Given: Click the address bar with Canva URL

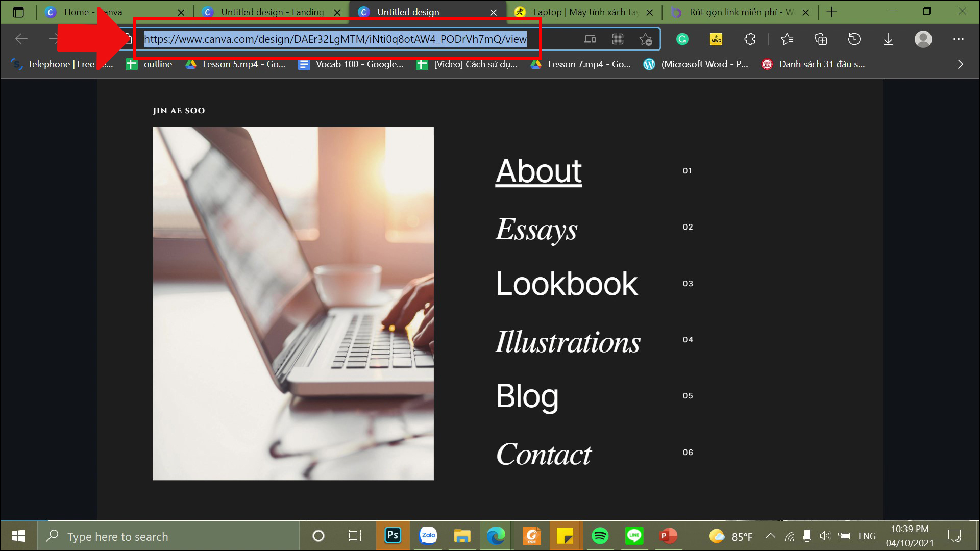Looking at the screenshot, I should (x=334, y=38).
